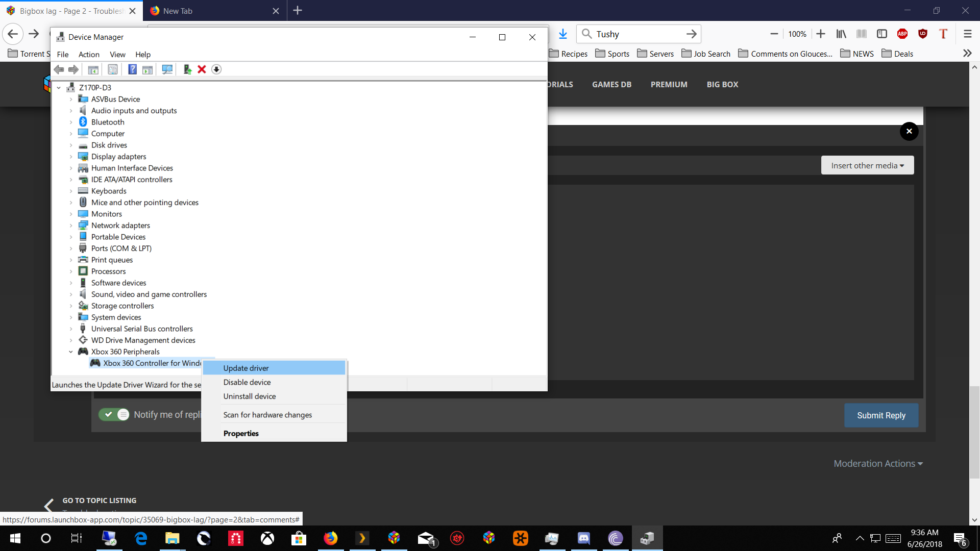Viewport: 980px width, 551px height.
Task: Click Microsoft Store taskbar icon
Action: tap(299, 538)
